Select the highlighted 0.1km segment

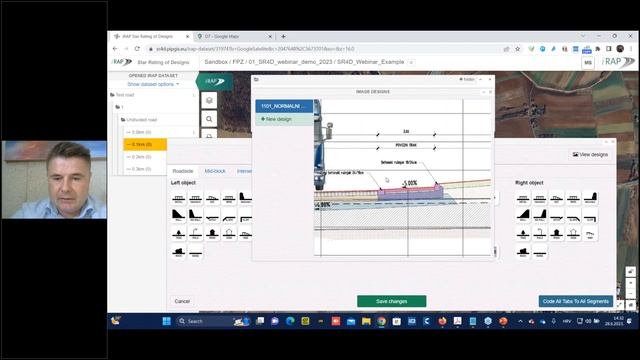click(x=145, y=144)
